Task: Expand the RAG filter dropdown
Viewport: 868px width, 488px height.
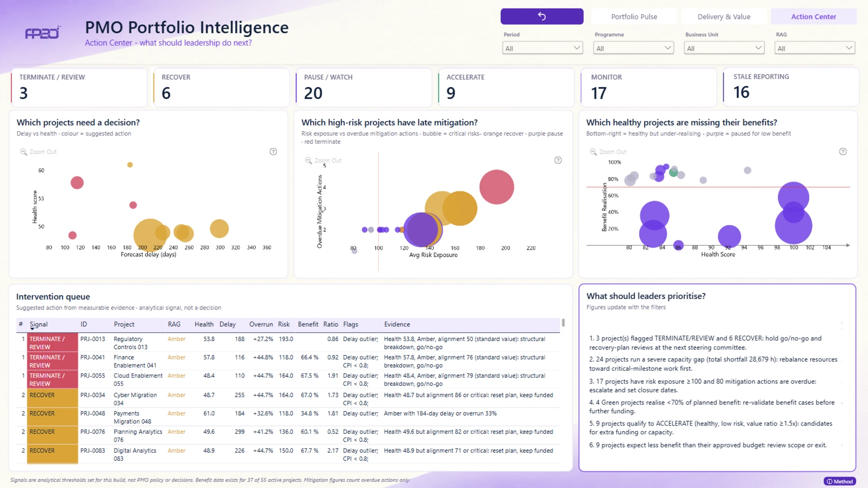Action: coord(815,48)
